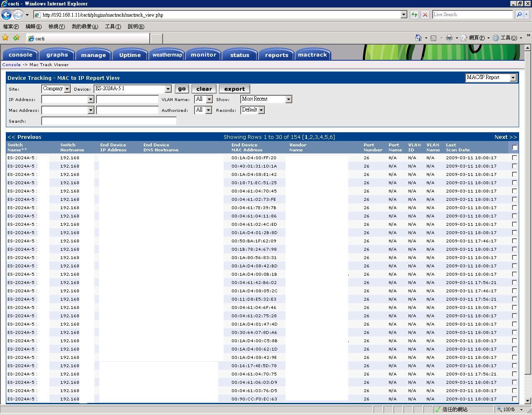Sort by Port Number column header

pos(373,147)
